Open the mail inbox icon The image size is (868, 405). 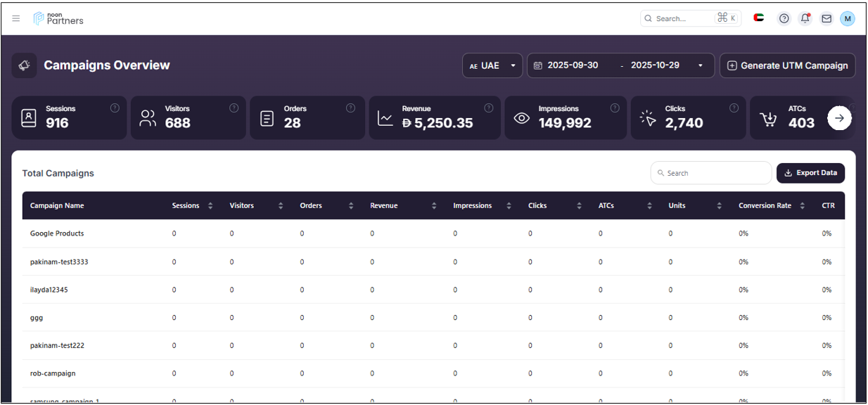click(x=826, y=18)
